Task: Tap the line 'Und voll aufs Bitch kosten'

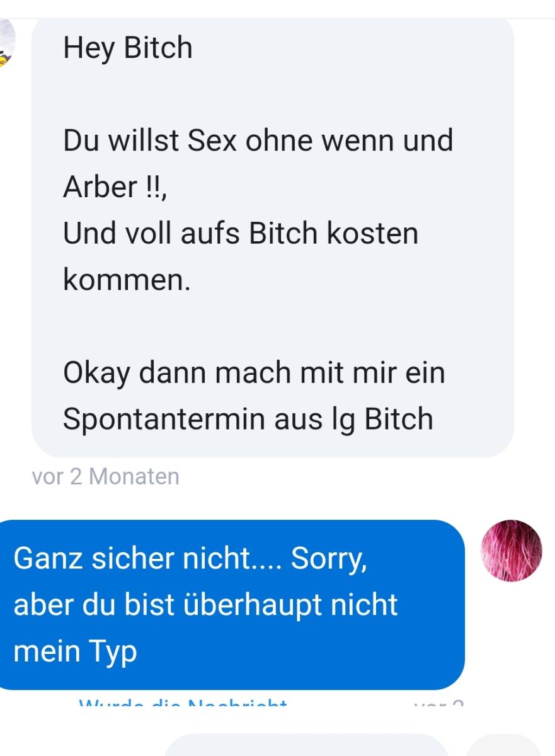Action: 241,233
